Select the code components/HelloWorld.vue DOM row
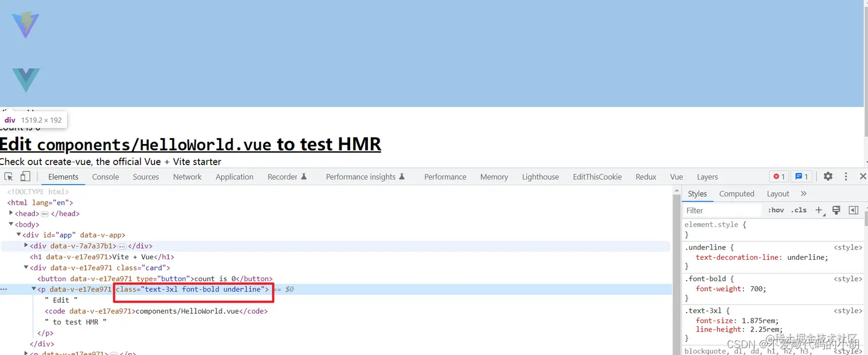Image resolution: width=868 pixels, height=355 pixels. point(156,311)
